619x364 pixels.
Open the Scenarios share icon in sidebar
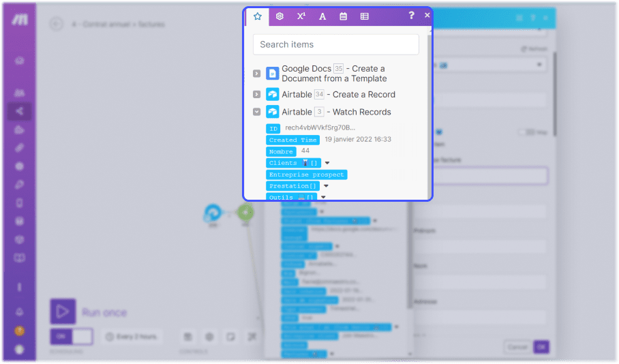[19, 111]
